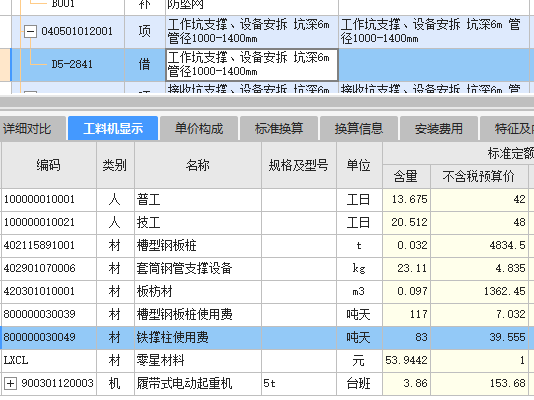Screen dimensions: 534x400
Task: Click the 单位 column header
Action: pyautogui.click(x=359, y=165)
